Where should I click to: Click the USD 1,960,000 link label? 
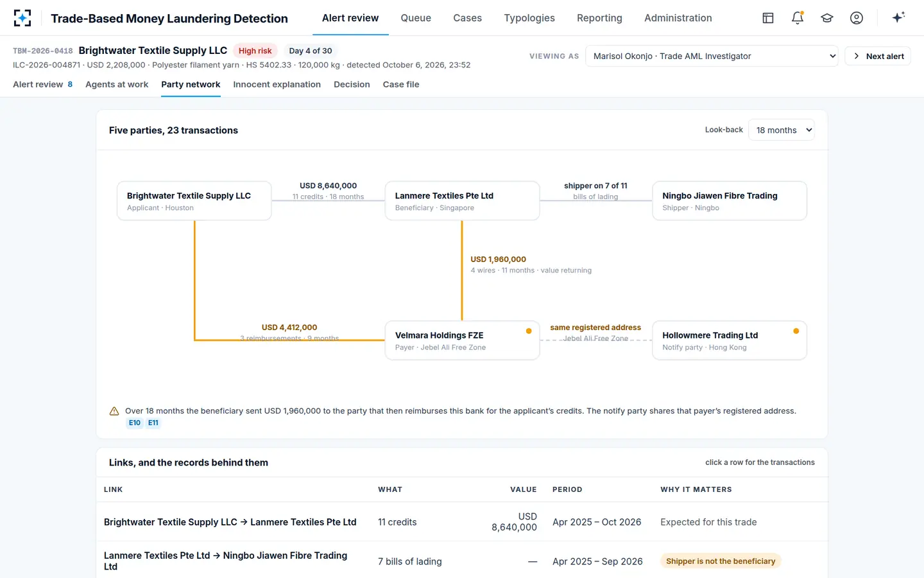[498, 259]
